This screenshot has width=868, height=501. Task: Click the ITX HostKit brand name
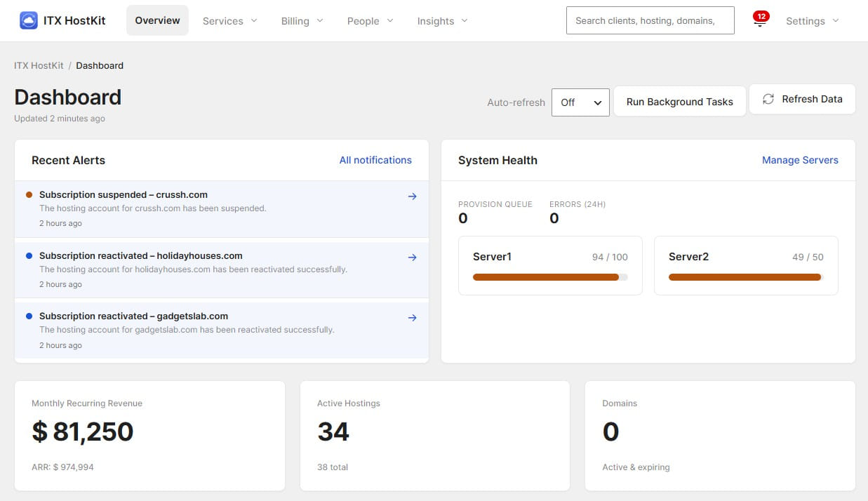coord(74,20)
